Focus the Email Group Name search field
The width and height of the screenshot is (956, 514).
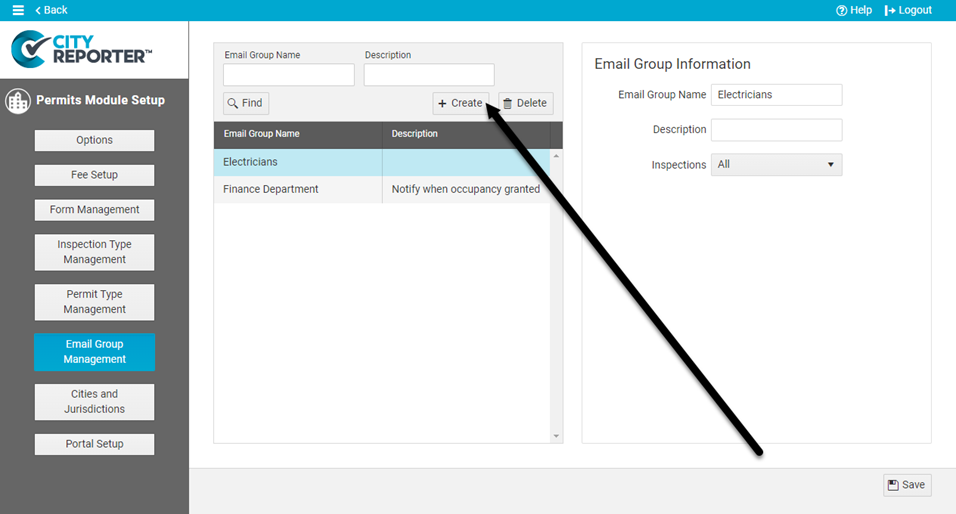[288, 75]
